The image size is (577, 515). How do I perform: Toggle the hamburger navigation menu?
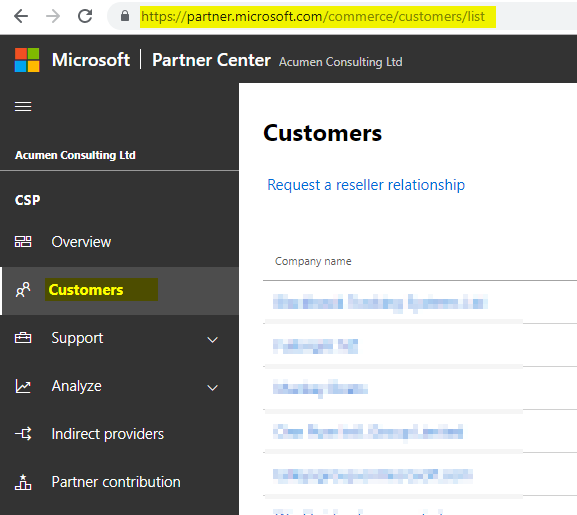pos(23,106)
